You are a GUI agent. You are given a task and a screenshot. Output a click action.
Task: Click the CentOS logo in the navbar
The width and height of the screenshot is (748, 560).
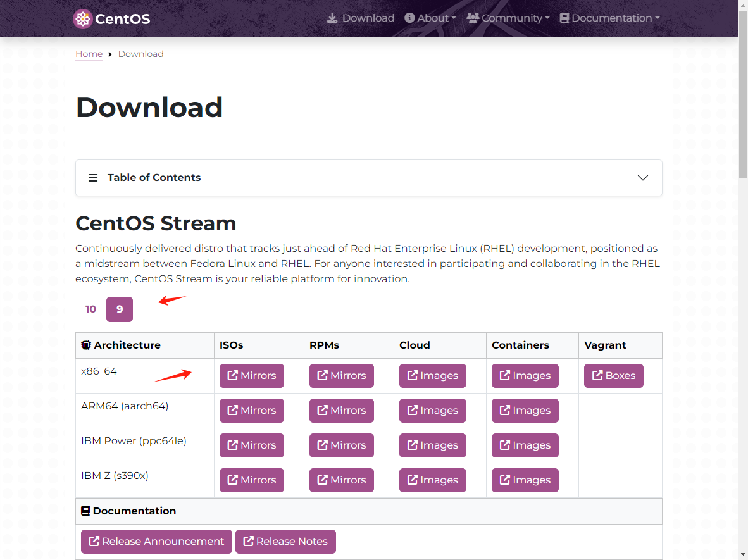click(x=82, y=18)
